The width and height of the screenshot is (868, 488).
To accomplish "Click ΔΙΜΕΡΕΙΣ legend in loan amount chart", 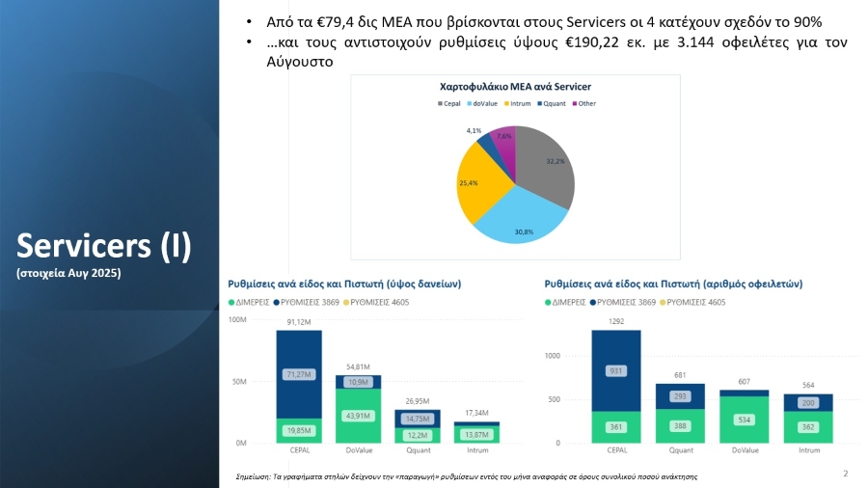I will click(x=248, y=303).
